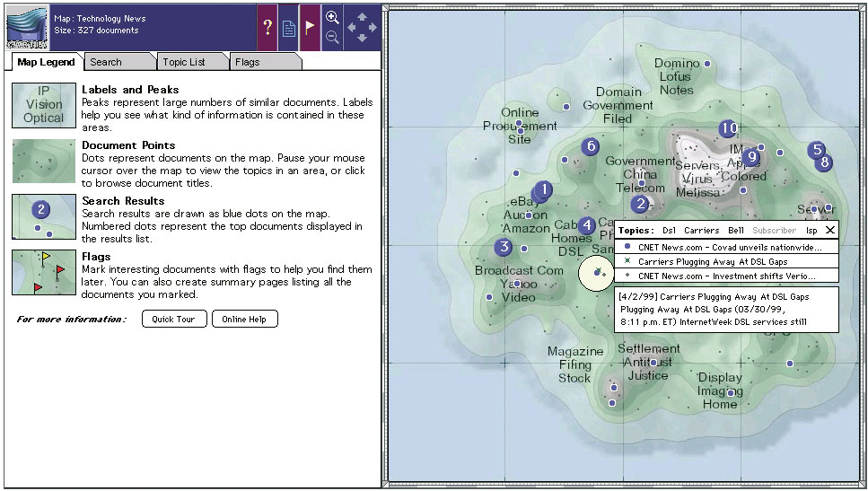Click the 'Government China Telecom' map label
Image resolution: width=868 pixels, height=491 pixels.
[x=641, y=174]
